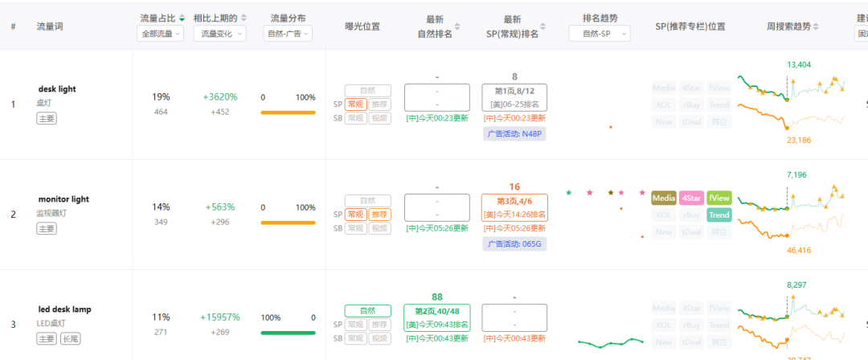
Task: Click the 曝光位置 column header
Action: [362, 26]
